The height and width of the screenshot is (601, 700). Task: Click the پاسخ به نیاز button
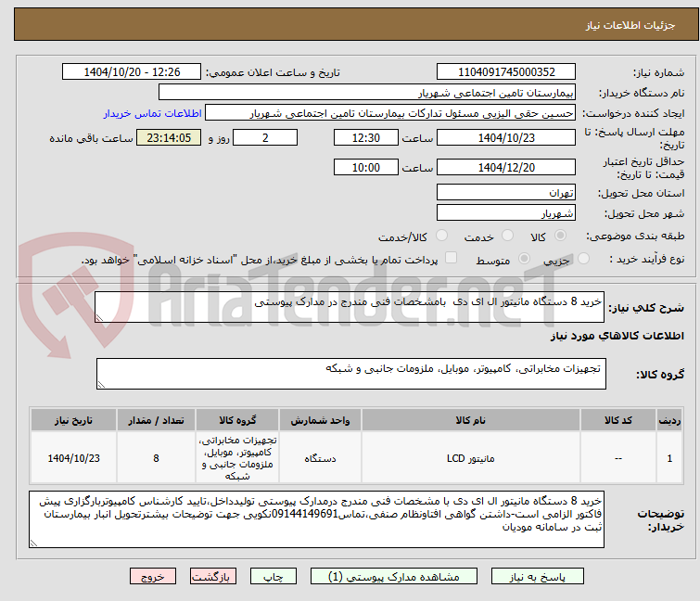(537, 577)
